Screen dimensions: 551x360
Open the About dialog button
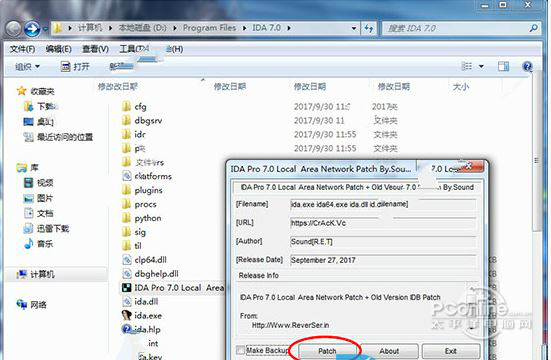click(389, 351)
